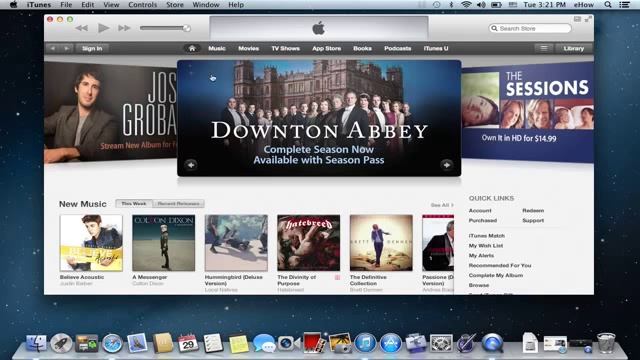
Task: Click the See All link
Action: [x=442, y=205]
